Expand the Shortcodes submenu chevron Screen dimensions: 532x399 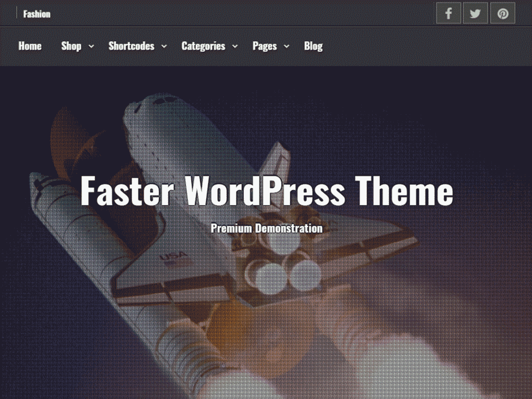pyautogui.click(x=164, y=46)
